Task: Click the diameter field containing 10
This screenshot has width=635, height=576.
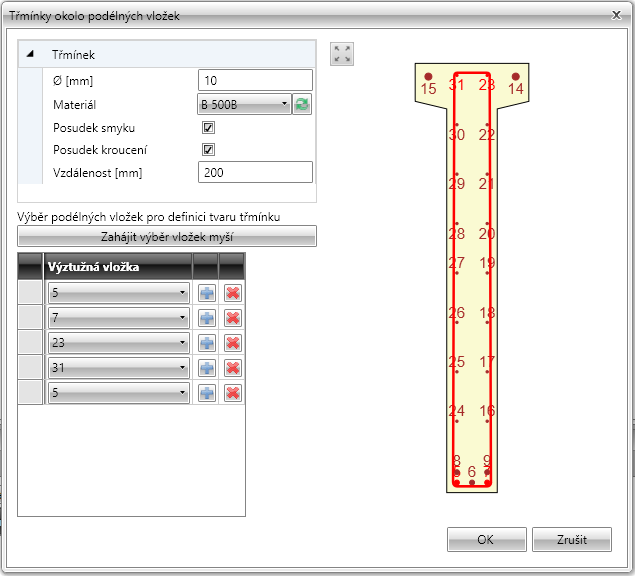Action: (x=255, y=80)
